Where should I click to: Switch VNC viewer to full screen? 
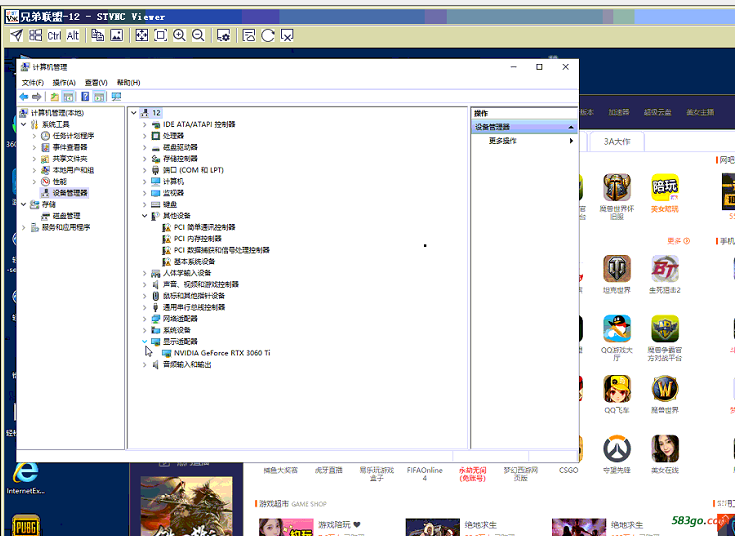tap(142, 35)
